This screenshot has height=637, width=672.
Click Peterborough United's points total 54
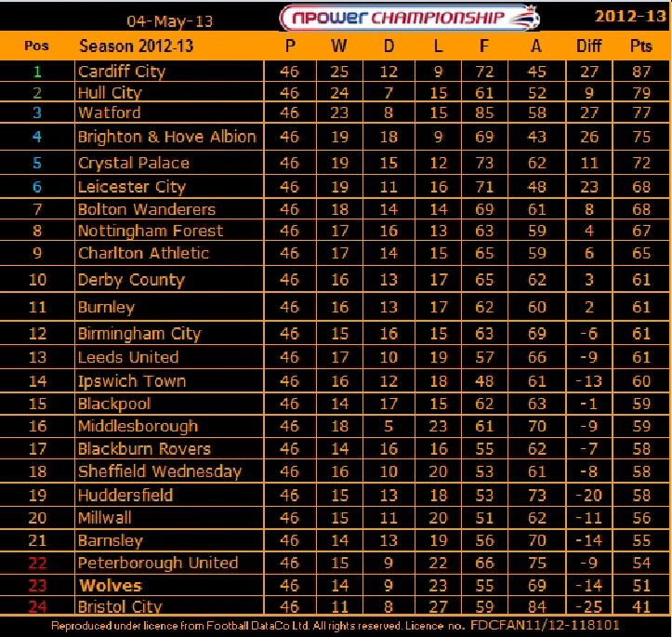coord(641,563)
